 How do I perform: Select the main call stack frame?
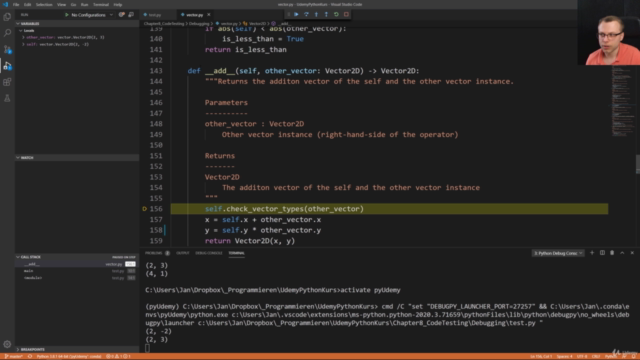(x=76, y=271)
